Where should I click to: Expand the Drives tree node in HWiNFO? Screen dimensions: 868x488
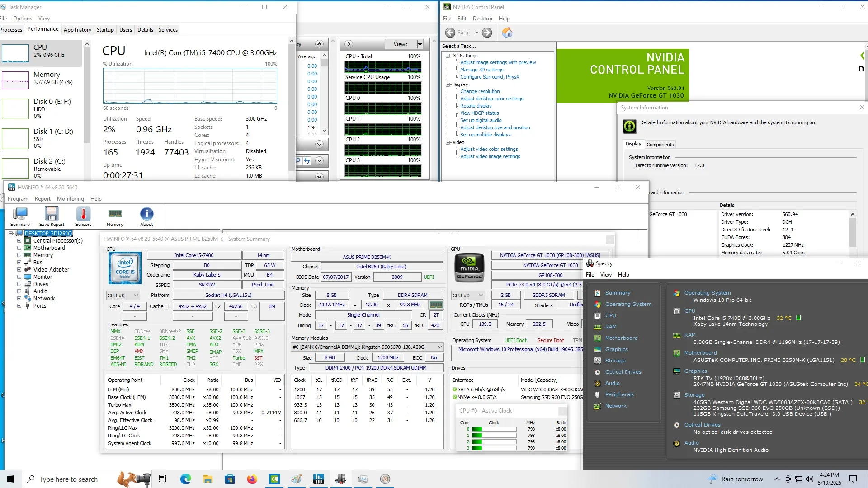pyautogui.click(x=19, y=284)
